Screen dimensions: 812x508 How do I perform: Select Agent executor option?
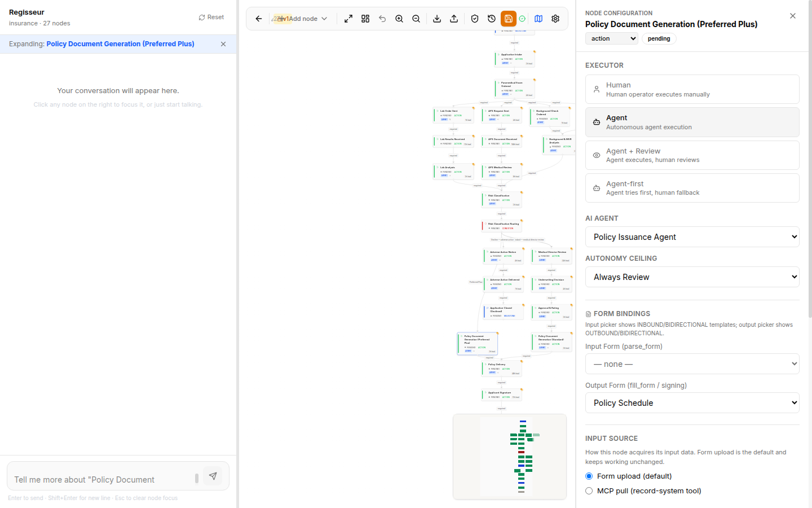[x=692, y=122]
